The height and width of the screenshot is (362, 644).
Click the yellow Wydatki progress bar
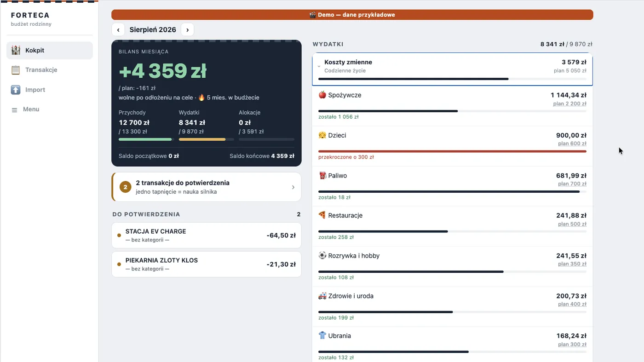206,139
